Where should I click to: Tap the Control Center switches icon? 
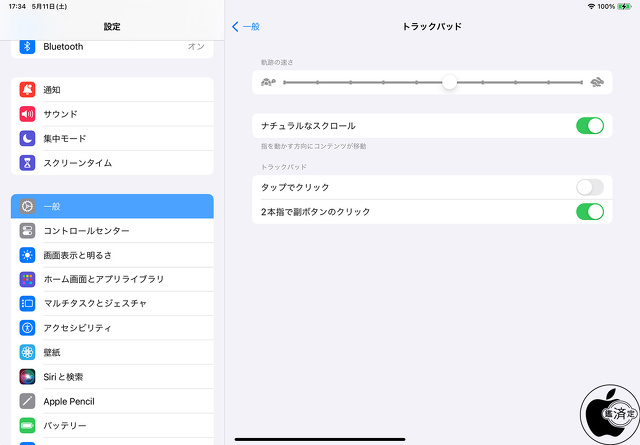[x=27, y=231]
